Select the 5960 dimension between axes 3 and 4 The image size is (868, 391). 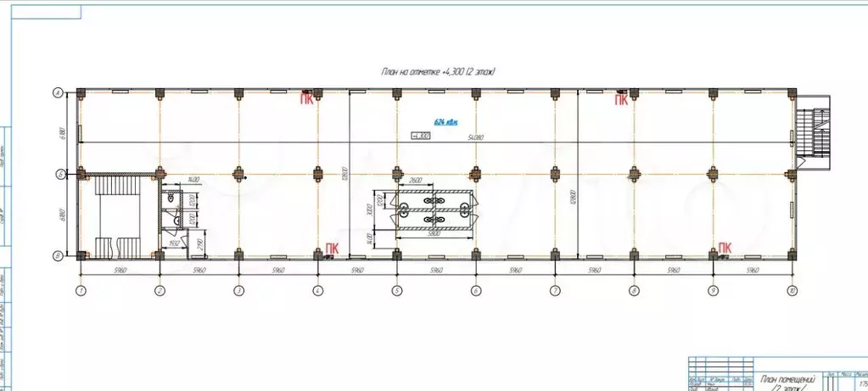(278, 271)
